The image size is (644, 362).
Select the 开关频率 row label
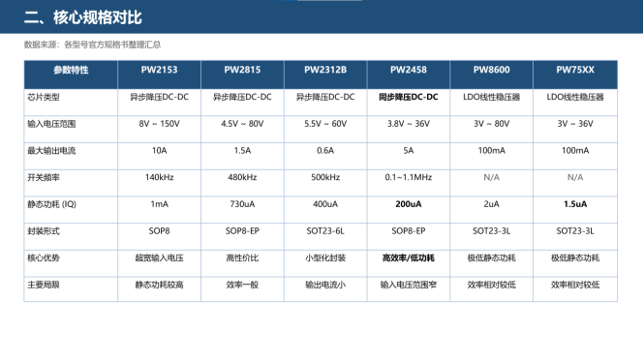coord(44,177)
